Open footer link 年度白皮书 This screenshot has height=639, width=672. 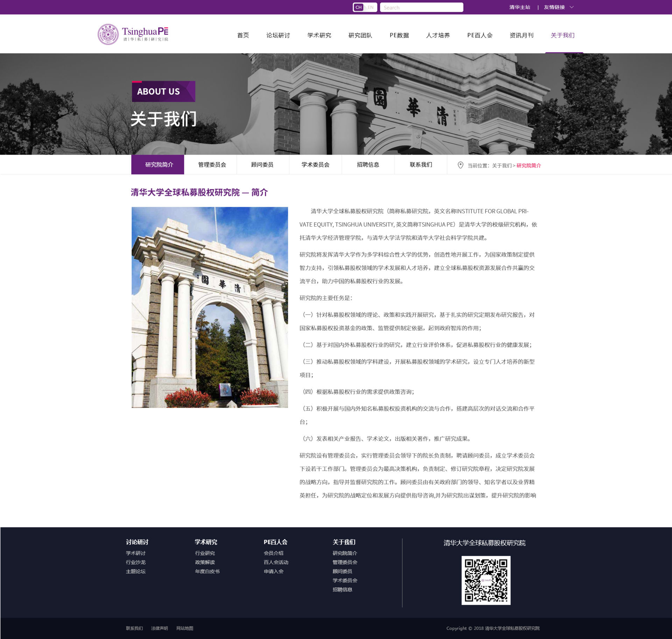tap(207, 571)
